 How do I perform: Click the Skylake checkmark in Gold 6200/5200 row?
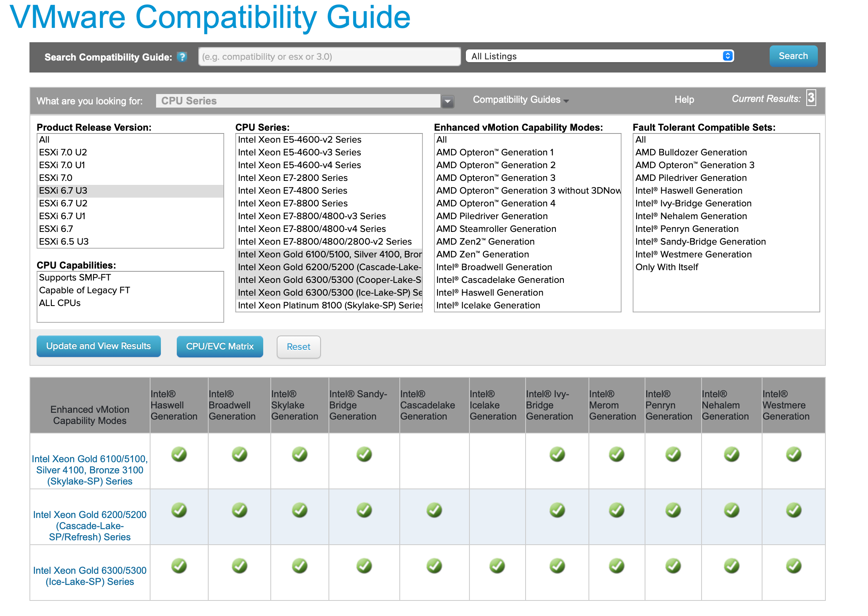tap(300, 510)
